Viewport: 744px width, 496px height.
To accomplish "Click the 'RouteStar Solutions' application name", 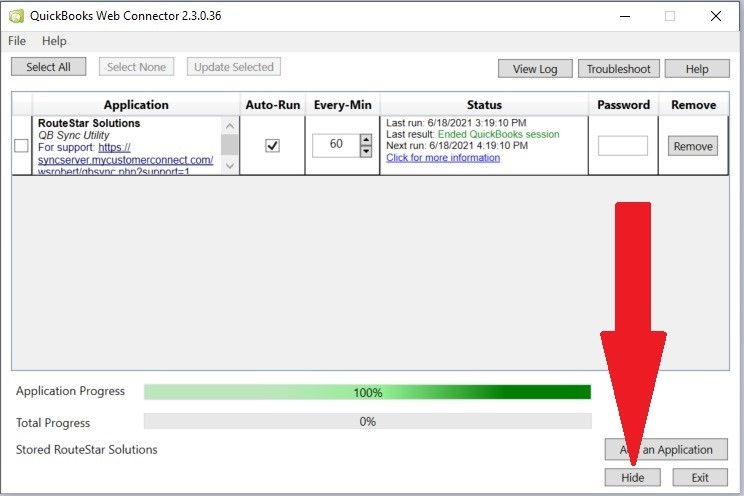I will coord(89,123).
